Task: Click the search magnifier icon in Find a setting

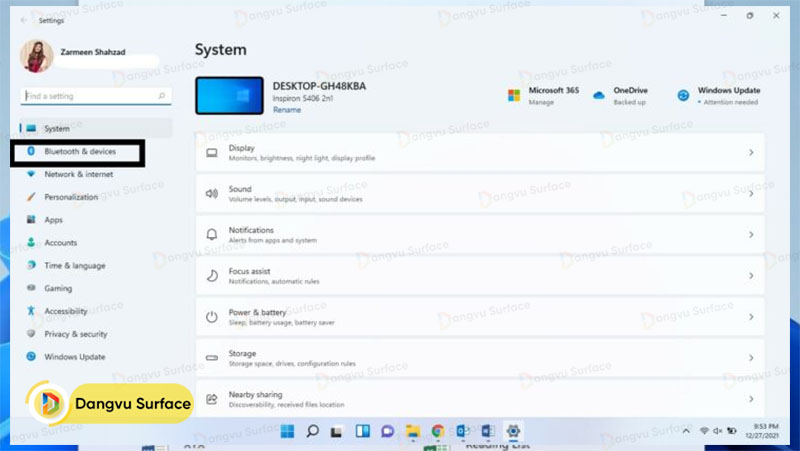Action: coord(162,96)
